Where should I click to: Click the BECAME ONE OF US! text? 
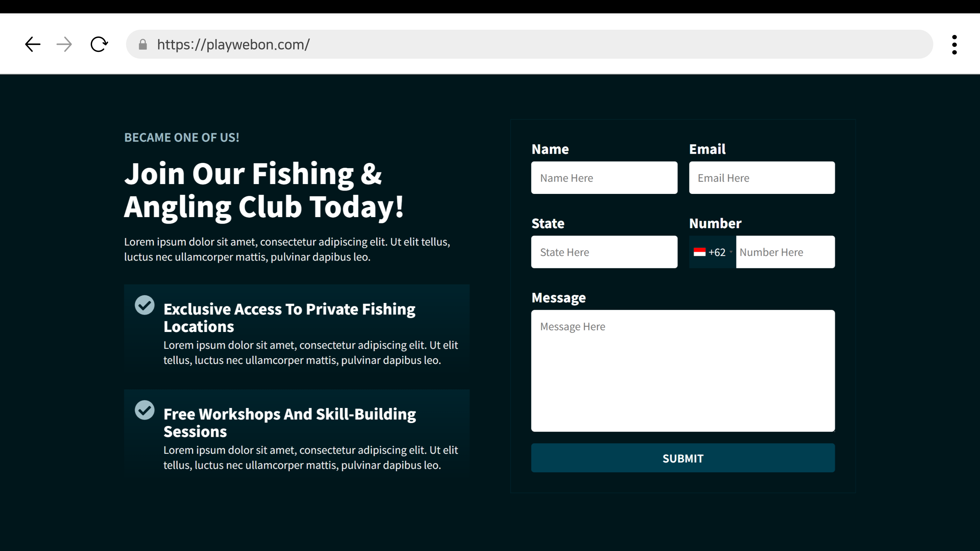182,137
